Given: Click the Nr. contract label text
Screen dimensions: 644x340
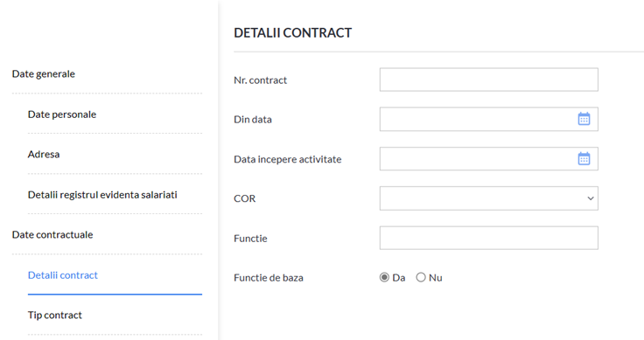Looking at the screenshot, I should 260,80.
